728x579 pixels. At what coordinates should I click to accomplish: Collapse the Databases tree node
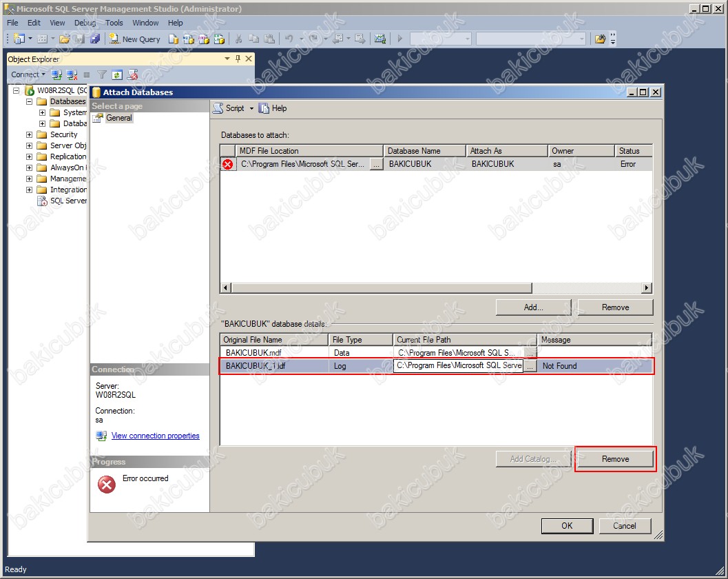pyautogui.click(x=29, y=101)
